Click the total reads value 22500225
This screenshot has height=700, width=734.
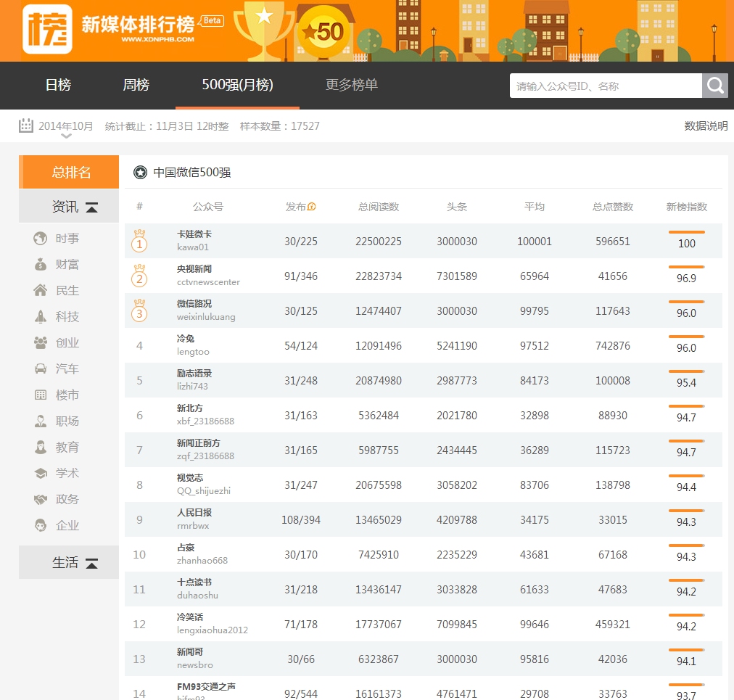(378, 241)
